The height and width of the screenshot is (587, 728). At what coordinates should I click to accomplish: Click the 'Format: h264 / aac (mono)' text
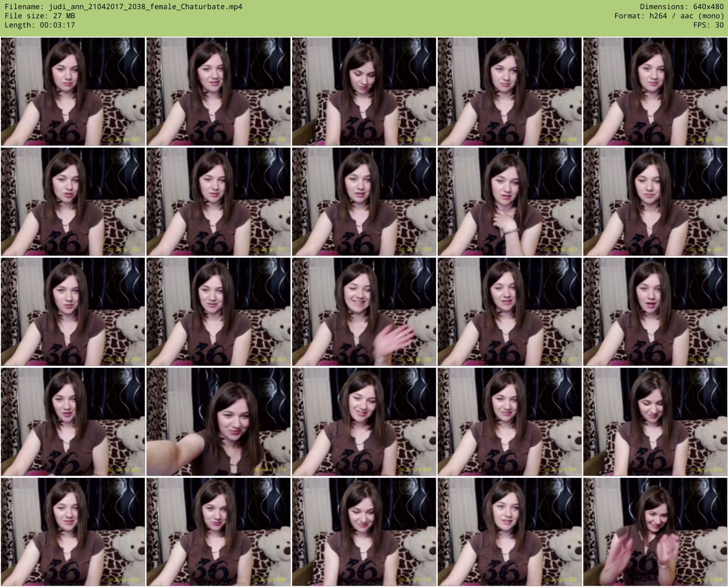669,16
